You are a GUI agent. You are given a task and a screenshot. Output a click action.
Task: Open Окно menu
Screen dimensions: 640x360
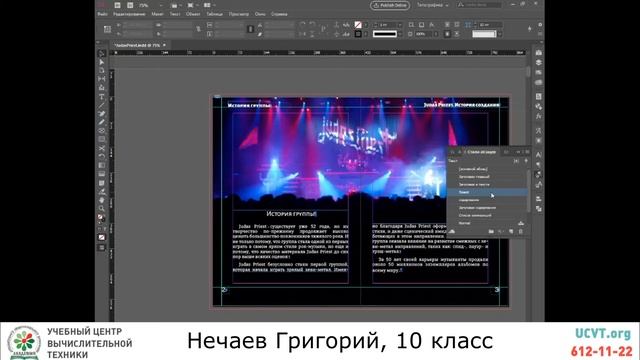(x=260, y=14)
